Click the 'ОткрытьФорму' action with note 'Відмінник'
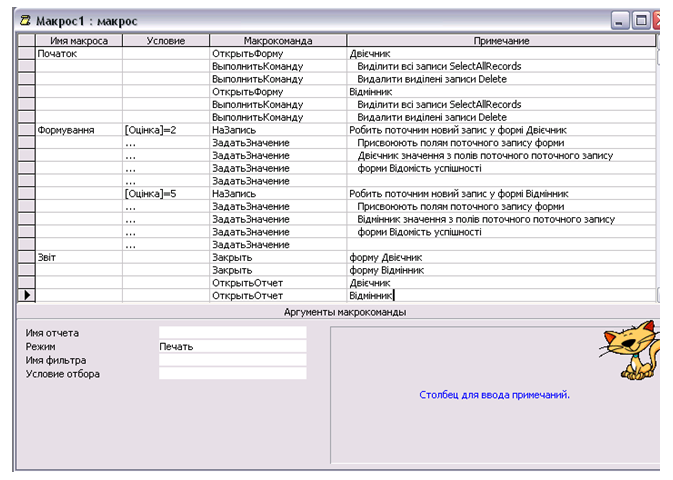Viewport: 673px width, 480px height. click(x=278, y=92)
